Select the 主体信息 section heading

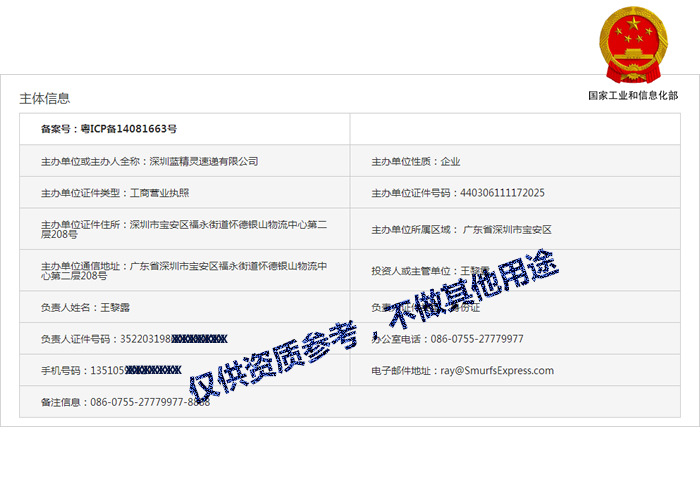point(45,98)
